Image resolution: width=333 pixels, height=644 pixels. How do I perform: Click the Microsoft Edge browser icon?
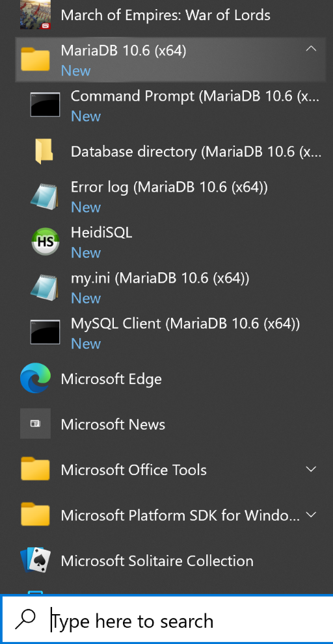(x=35, y=378)
